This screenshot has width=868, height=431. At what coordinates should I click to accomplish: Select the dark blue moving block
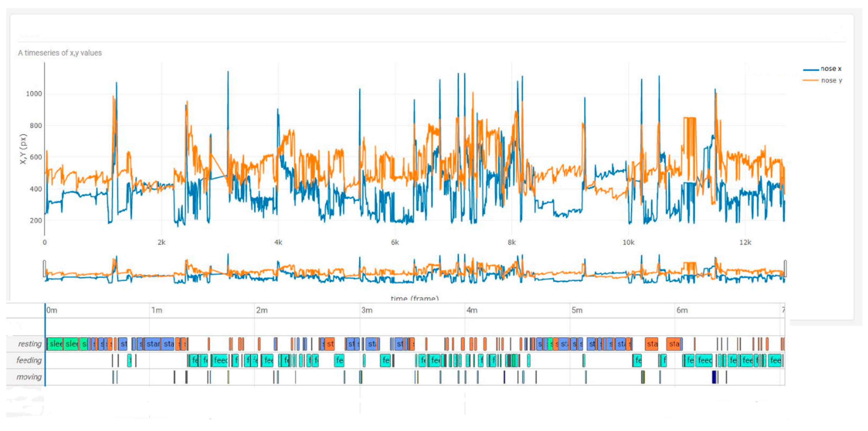(x=714, y=377)
